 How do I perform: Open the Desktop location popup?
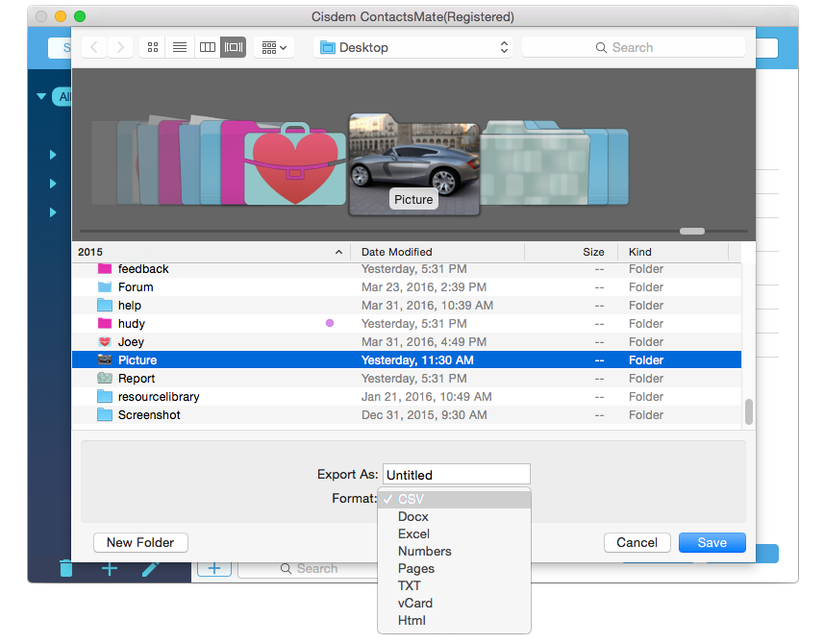[x=413, y=47]
